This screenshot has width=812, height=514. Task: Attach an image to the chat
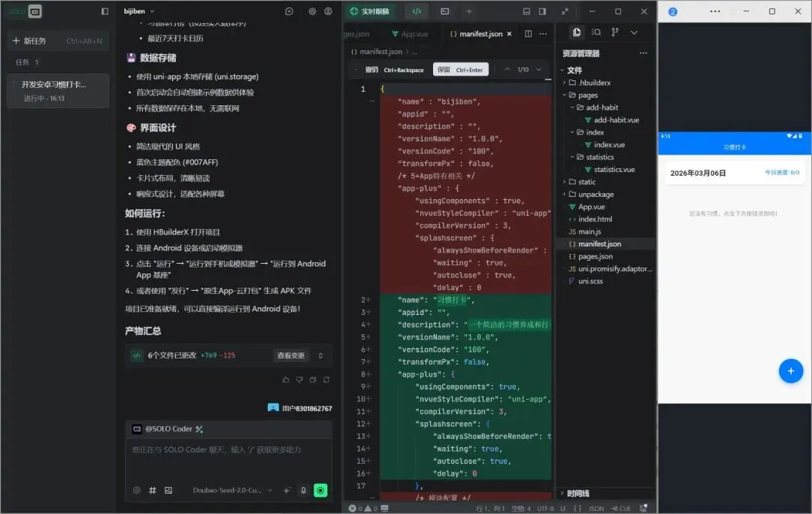click(168, 490)
